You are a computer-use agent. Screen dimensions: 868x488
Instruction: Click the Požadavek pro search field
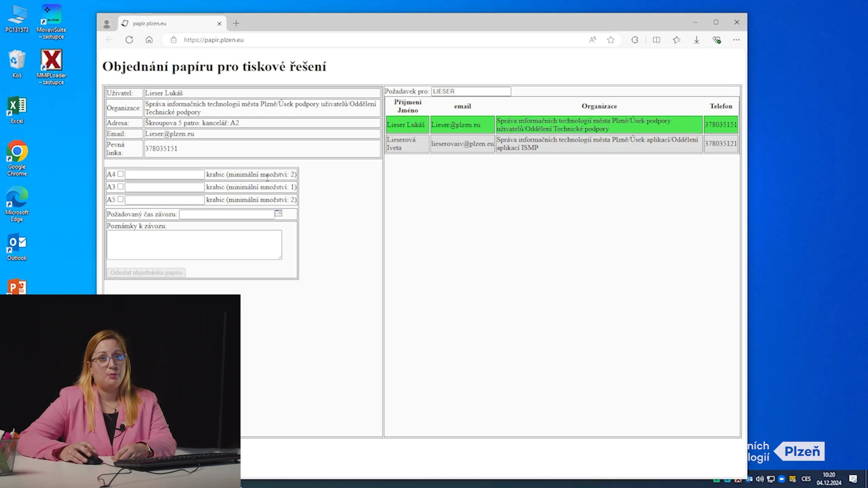point(471,91)
